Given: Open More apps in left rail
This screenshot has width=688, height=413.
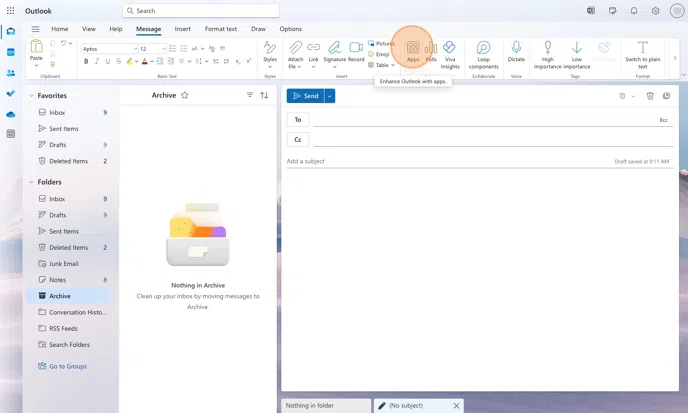Looking at the screenshot, I should pyautogui.click(x=11, y=134).
